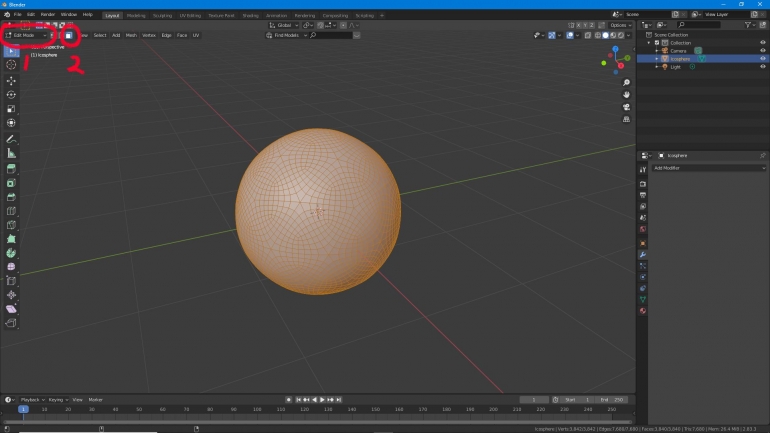
Task: Open the Object Data properties green triangle tab
Action: [643, 299]
